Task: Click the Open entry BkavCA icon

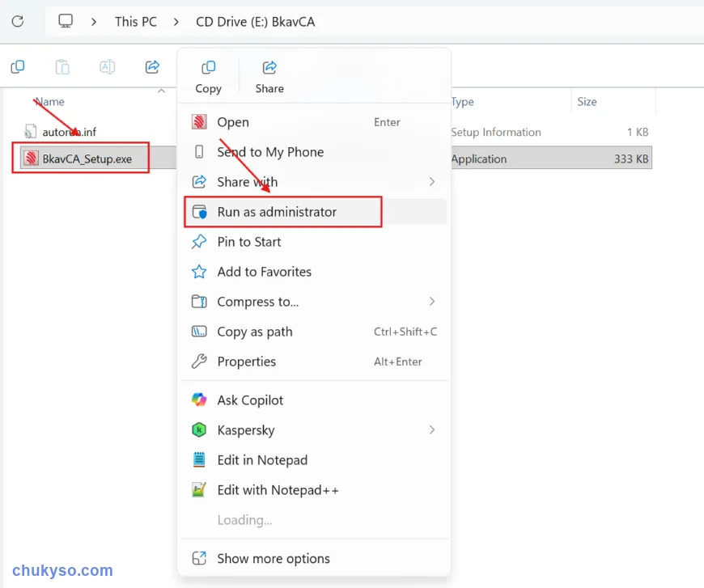Action: (x=199, y=121)
